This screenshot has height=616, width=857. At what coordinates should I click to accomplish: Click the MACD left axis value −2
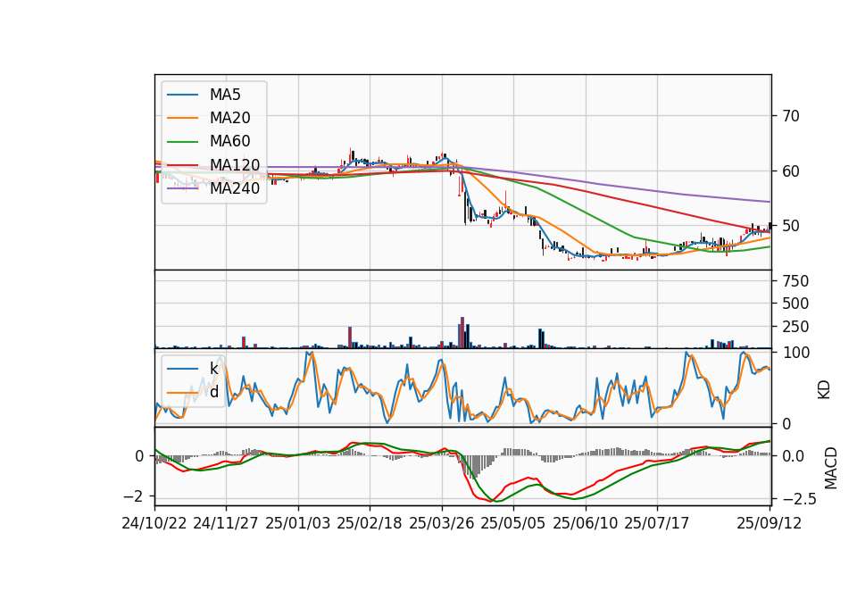134,496
